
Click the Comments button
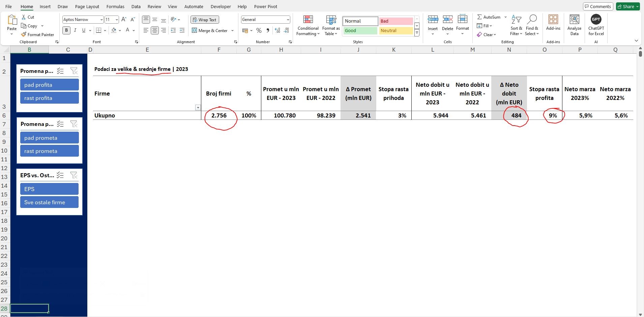[x=598, y=6]
